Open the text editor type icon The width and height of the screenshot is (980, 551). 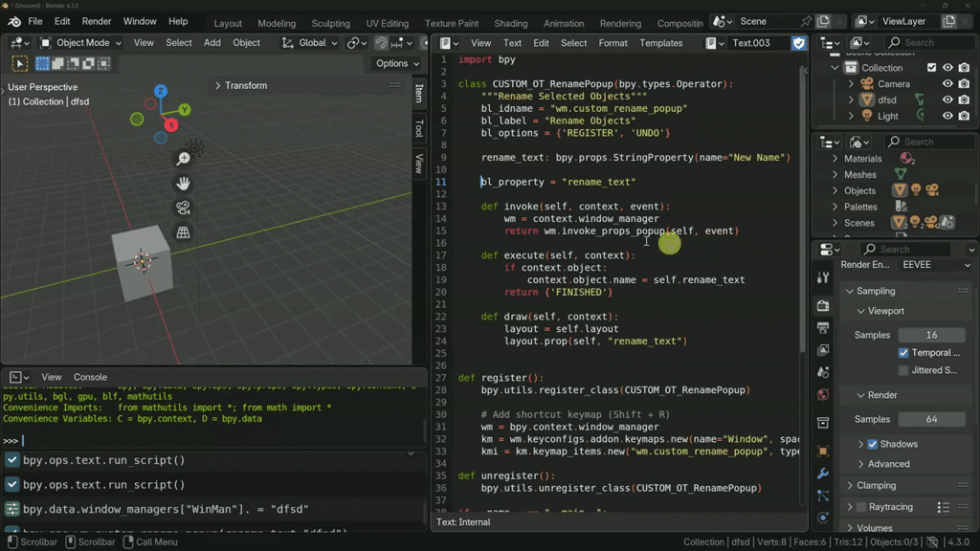pos(449,43)
